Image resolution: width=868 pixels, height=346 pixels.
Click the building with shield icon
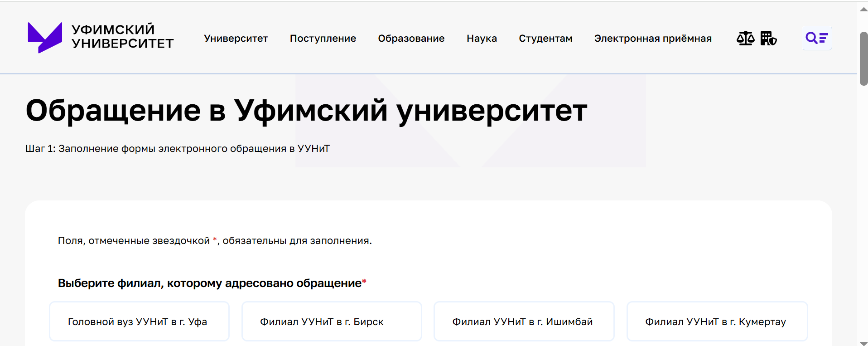[x=768, y=39]
